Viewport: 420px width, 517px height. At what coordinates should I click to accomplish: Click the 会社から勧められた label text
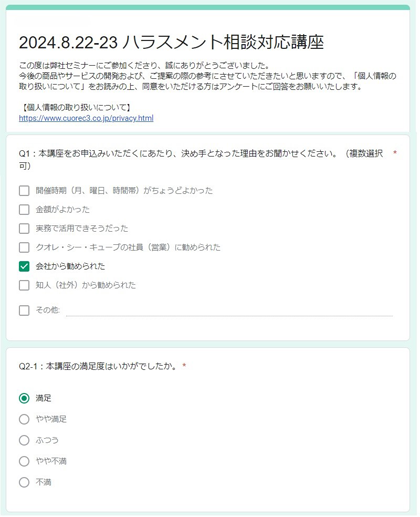pyautogui.click(x=70, y=267)
